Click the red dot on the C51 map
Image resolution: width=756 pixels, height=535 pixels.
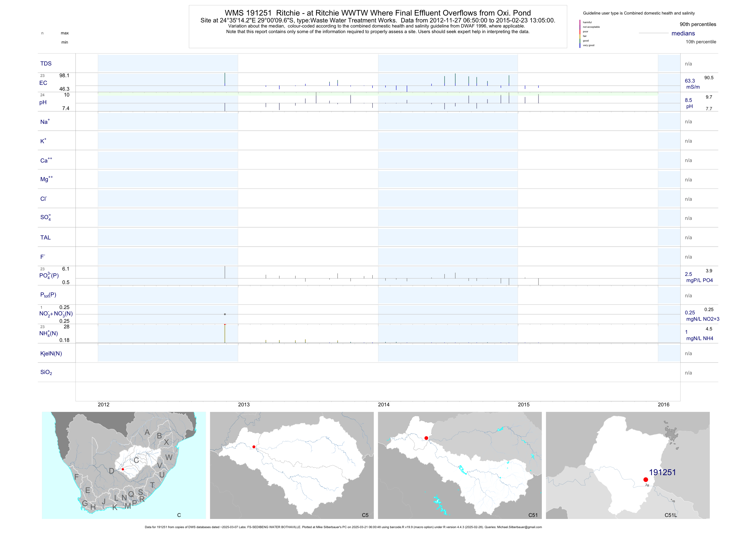(426, 438)
